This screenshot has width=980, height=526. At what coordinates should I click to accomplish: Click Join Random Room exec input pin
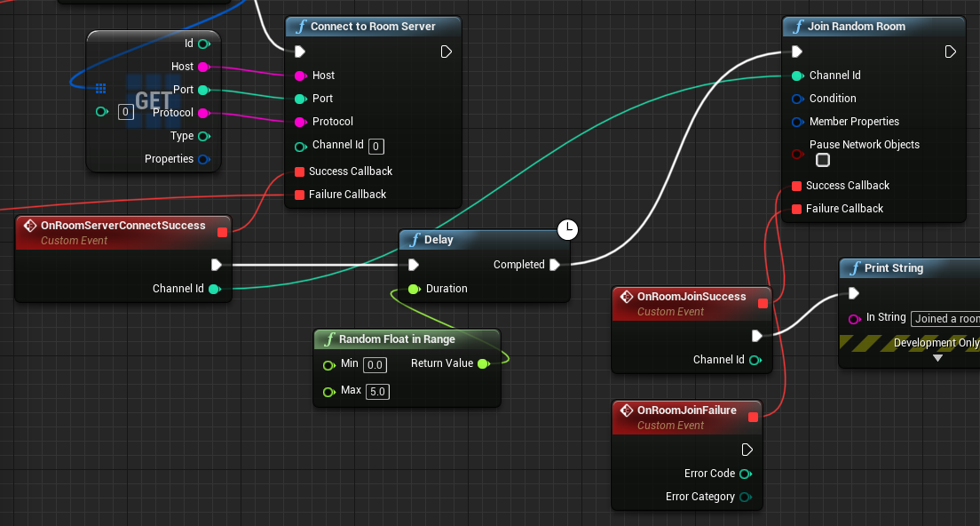click(x=797, y=52)
